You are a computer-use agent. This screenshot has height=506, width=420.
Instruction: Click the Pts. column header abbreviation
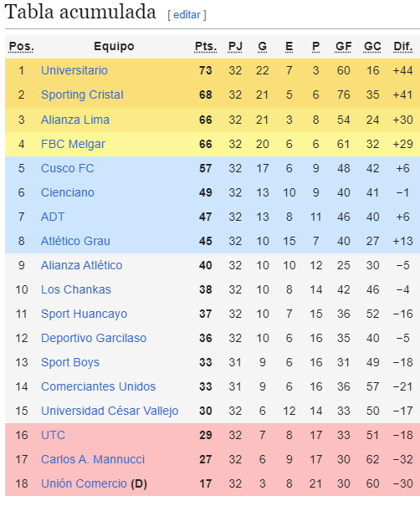(x=206, y=47)
